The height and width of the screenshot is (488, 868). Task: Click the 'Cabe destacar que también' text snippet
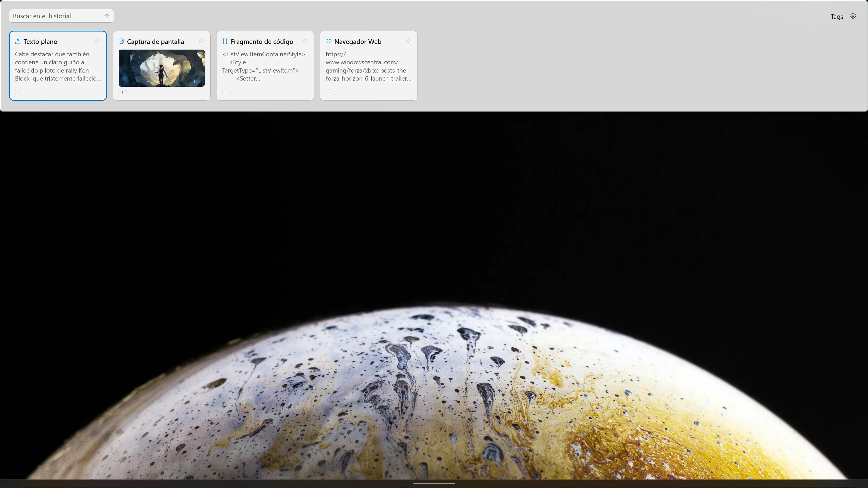click(x=58, y=66)
